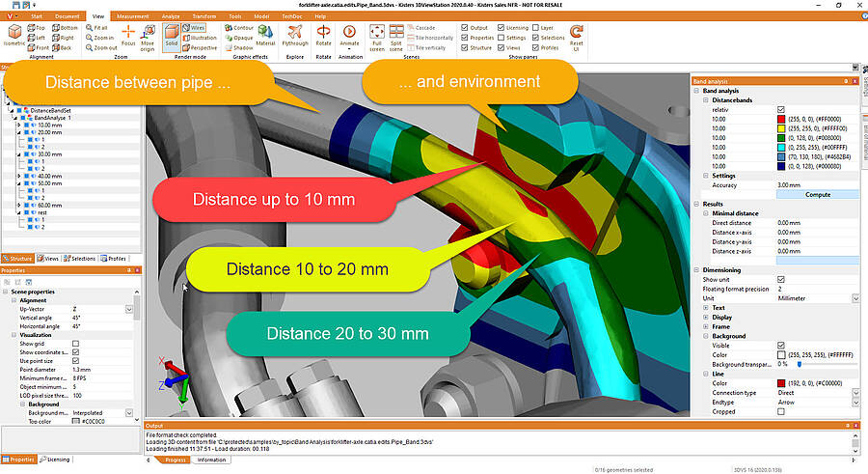This screenshot has height=474, width=868.
Task: Click the Rotate tool
Action: tap(323, 36)
